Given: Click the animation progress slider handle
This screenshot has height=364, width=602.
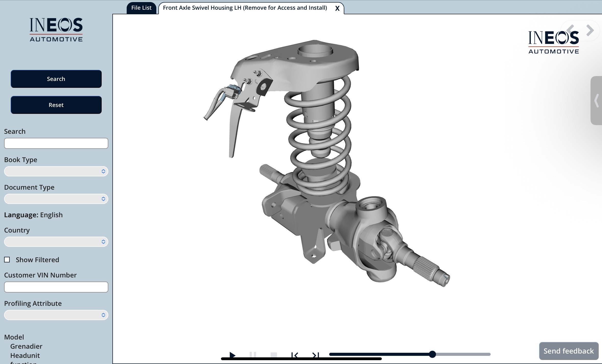Looking at the screenshot, I should (432, 354).
